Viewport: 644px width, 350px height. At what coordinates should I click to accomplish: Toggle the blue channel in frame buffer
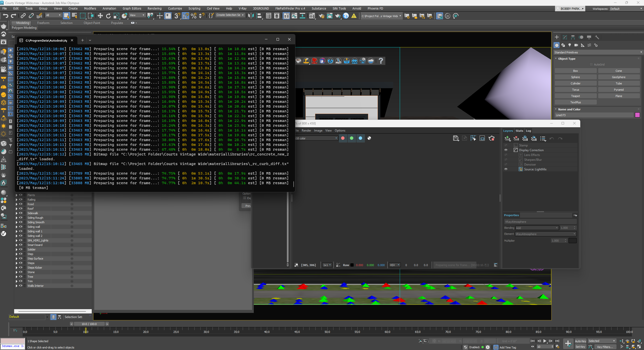[360, 138]
